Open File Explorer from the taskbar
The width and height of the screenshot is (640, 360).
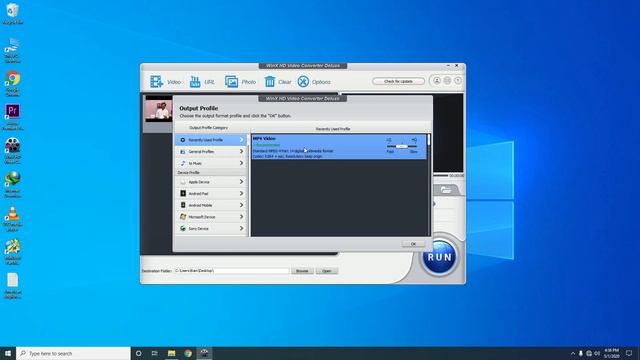click(171, 353)
